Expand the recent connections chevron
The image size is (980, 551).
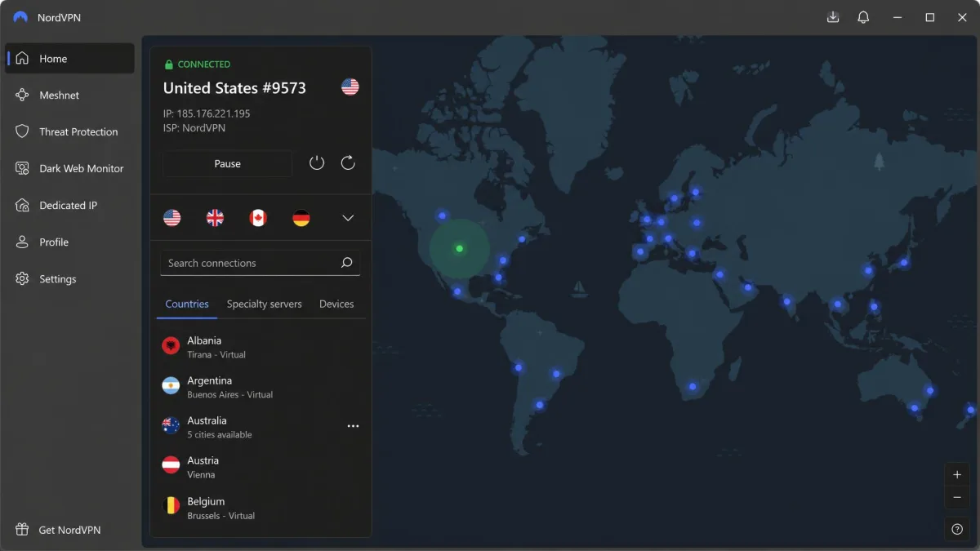[348, 218]
